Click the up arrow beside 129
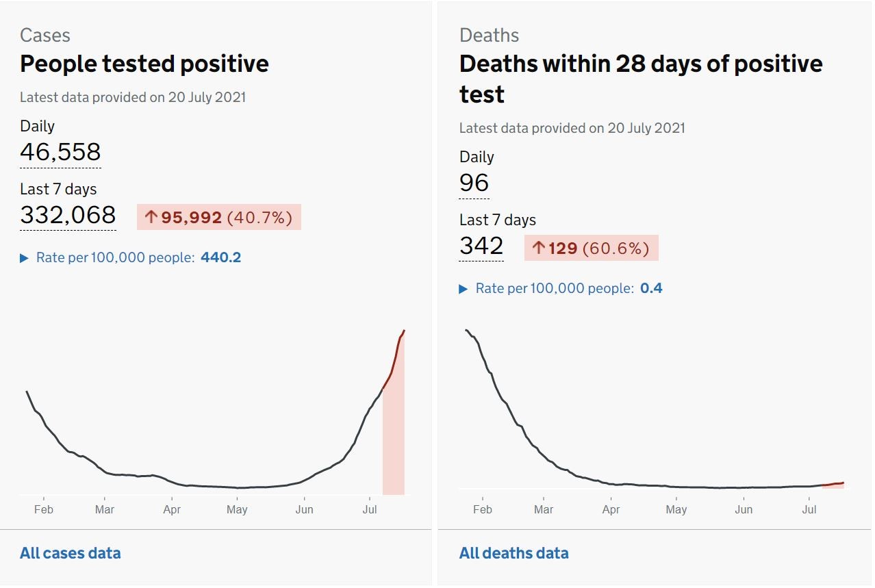This screenshot has width=875, height=588. 539,248
